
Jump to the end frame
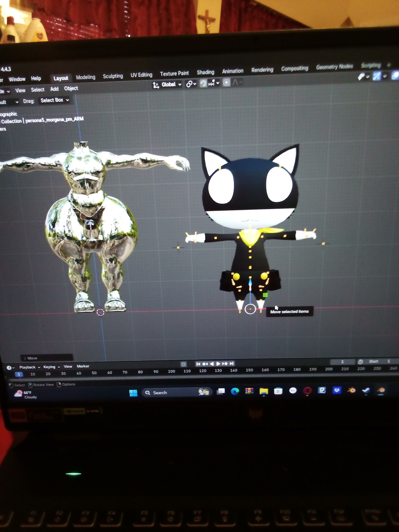[x=231, y=363]
